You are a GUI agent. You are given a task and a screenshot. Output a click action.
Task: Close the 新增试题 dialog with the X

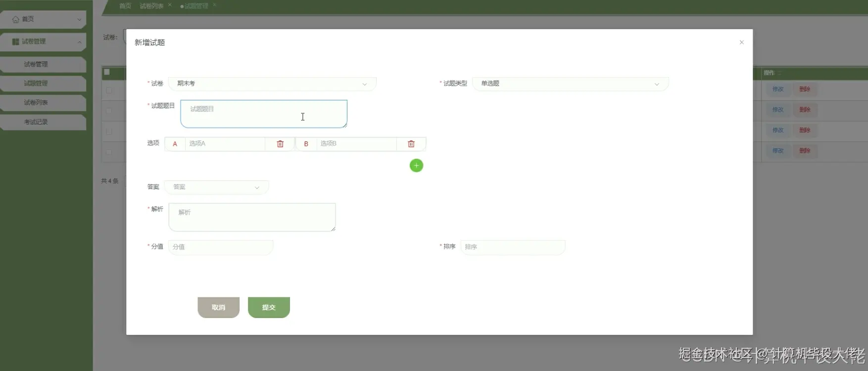click(741, 43)
